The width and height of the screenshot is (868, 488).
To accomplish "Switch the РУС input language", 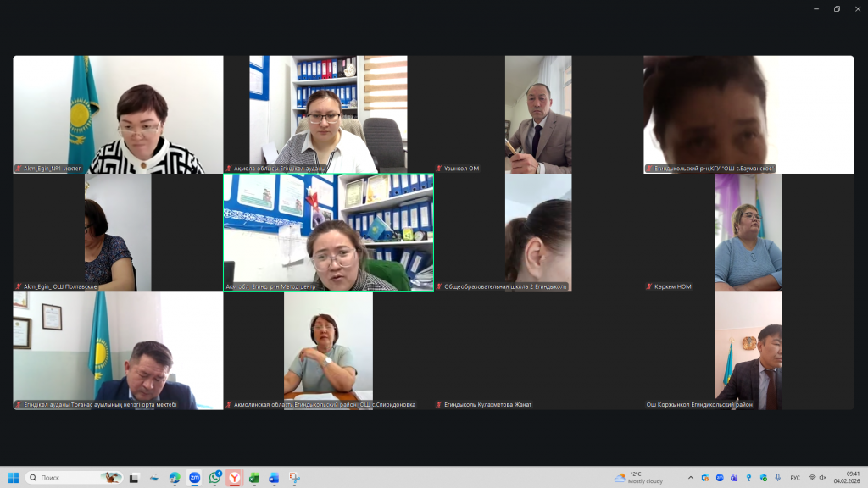I will click(x=795, y=478).
